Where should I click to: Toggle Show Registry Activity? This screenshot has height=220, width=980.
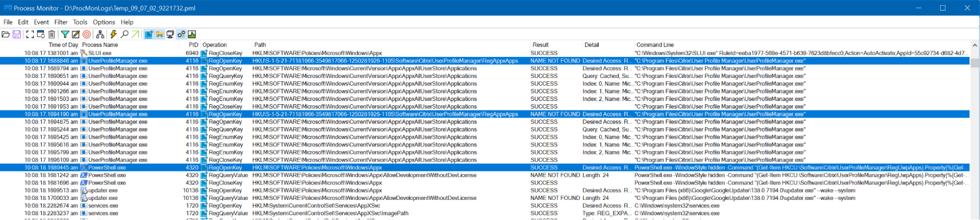pos(149,34)
